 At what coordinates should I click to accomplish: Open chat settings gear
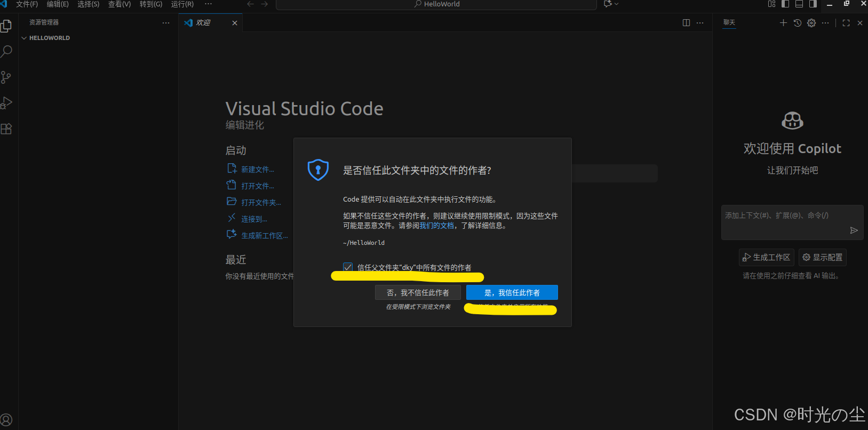click(x=811, y=22)
